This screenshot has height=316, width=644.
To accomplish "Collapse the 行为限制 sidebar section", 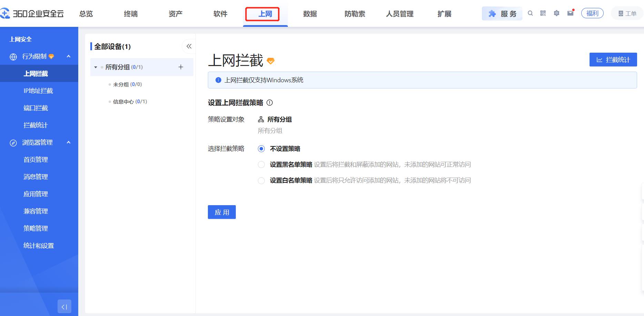I will [69, 56].
